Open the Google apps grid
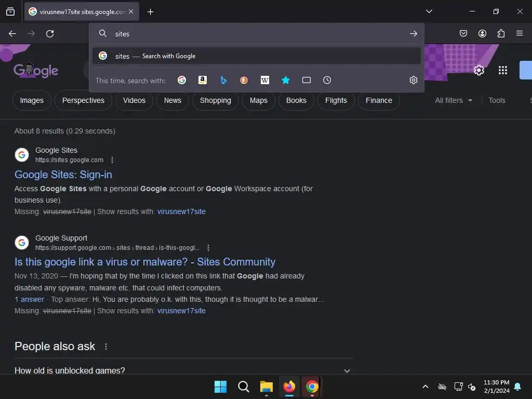The height and width of the screenshot is (399, 532). coord(503,70)
